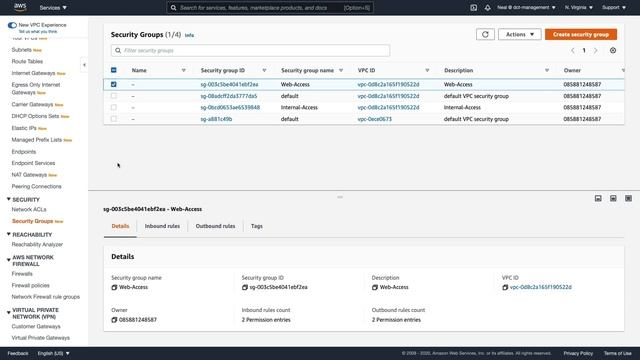Copy the Description value in details
Screen dimensions: 640x360
click(x=375, y=287)
